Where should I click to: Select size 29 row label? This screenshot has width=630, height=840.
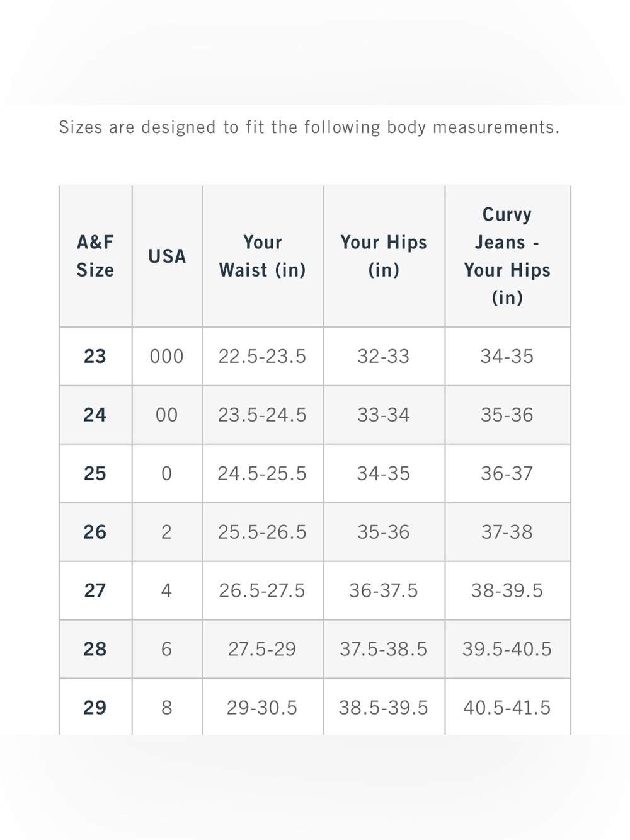click(x=95, y=707)
